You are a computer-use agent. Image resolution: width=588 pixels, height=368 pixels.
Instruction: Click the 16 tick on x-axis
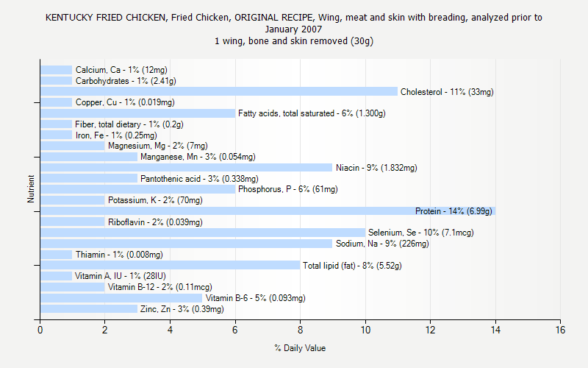pyautogui.click(x=560, y=331)
